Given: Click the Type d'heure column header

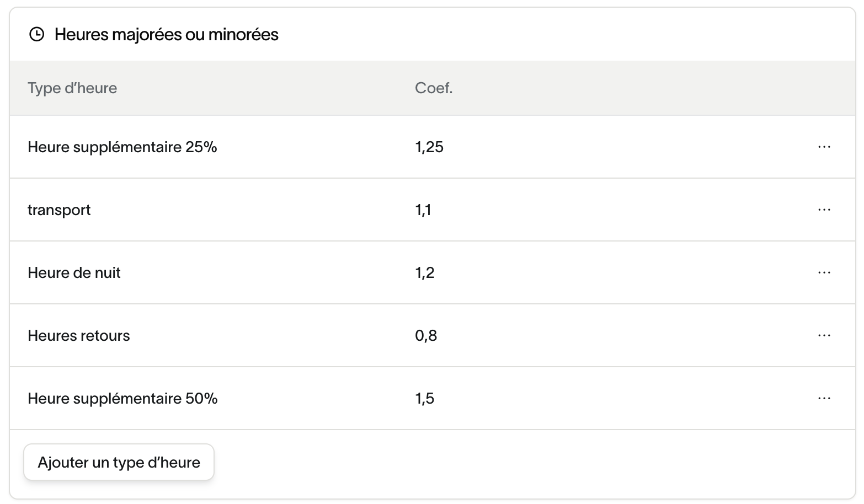Looking at the screenshot, I should [x=72, y=88].
